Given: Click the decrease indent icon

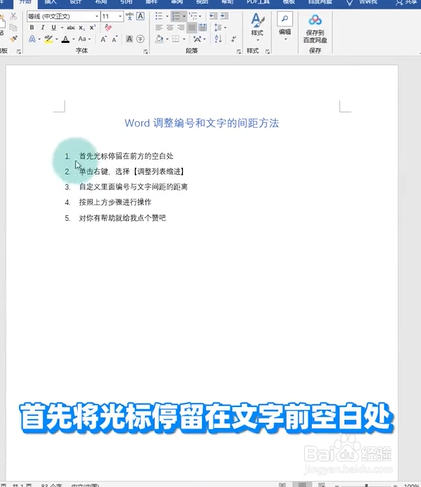Looking at the screenshot, I should [213, 16].
